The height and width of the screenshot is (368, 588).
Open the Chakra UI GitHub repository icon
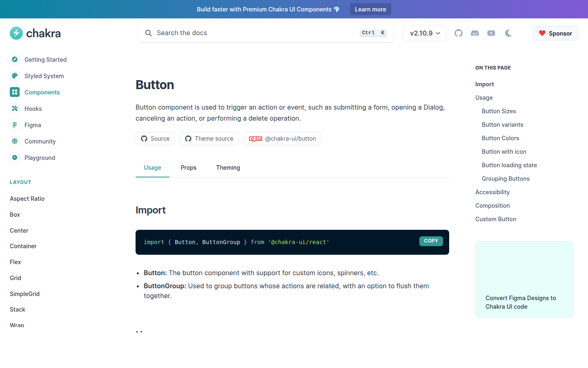pos(458,33)
